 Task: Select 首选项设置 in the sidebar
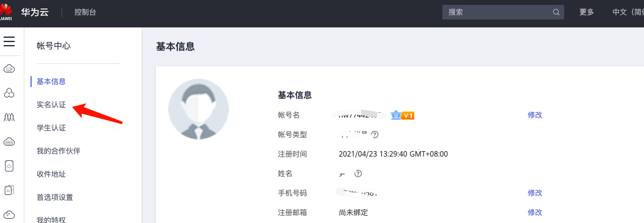[x=55, y=197]
